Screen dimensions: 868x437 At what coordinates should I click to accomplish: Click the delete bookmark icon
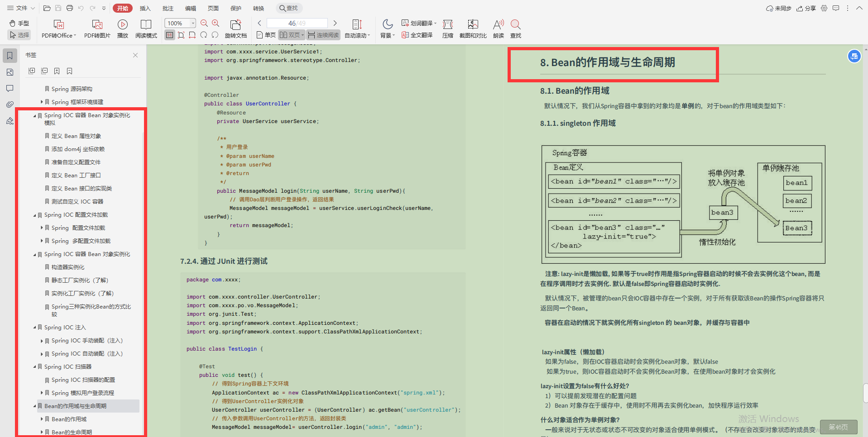pyautogui.click(x=70, y=71)
